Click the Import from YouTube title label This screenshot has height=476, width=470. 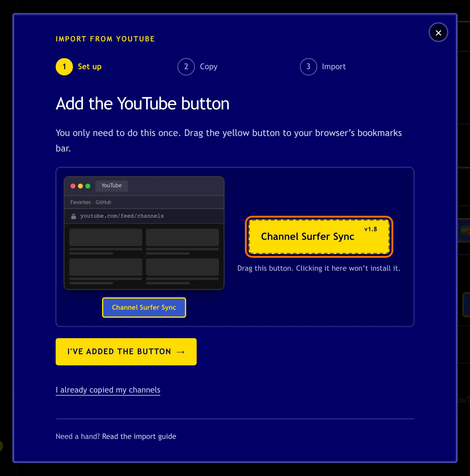[105, 39]
